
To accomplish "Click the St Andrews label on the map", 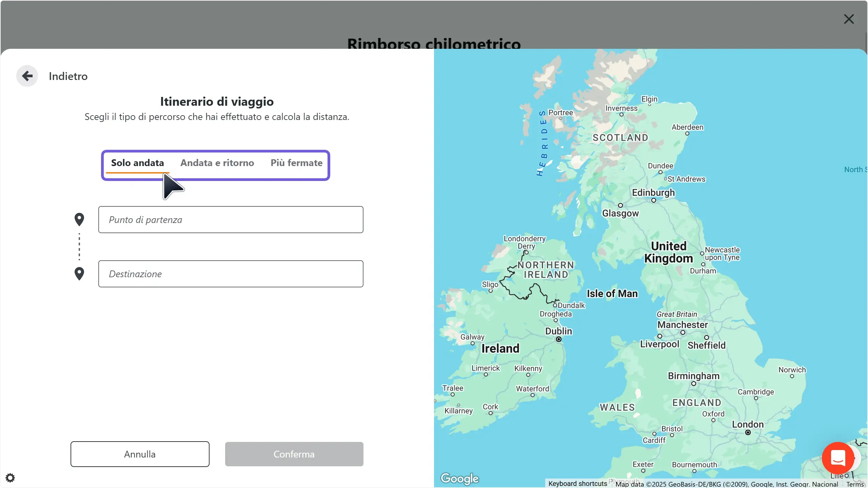I will point(686,179).
